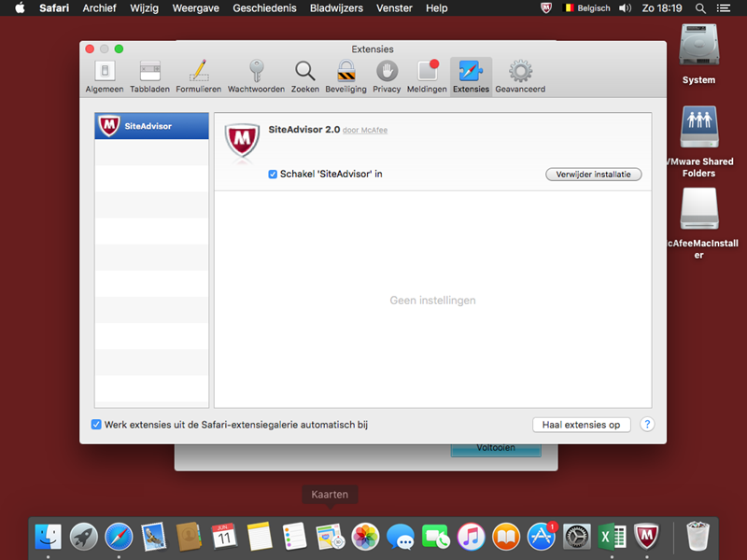Open the Venster menu
The width and height of the screenshot is (747, 560).
pyautogui.click(x=394, y=8)
